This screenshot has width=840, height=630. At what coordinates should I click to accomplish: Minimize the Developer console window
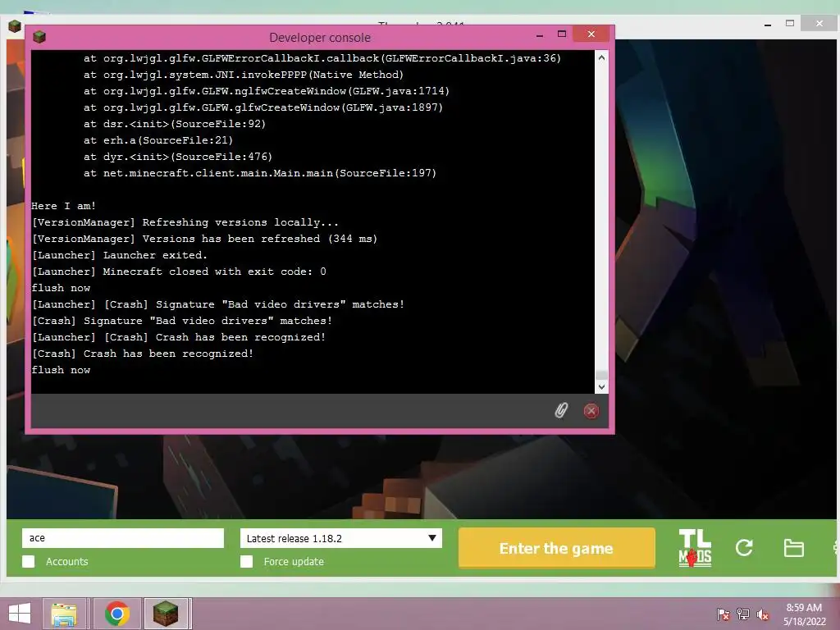(540, 34)
